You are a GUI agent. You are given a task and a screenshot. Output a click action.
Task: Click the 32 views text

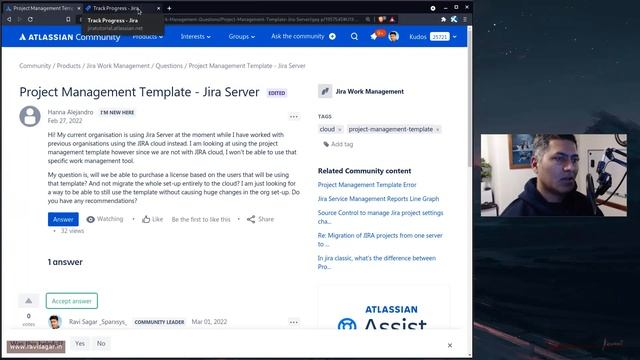point(72,231)
